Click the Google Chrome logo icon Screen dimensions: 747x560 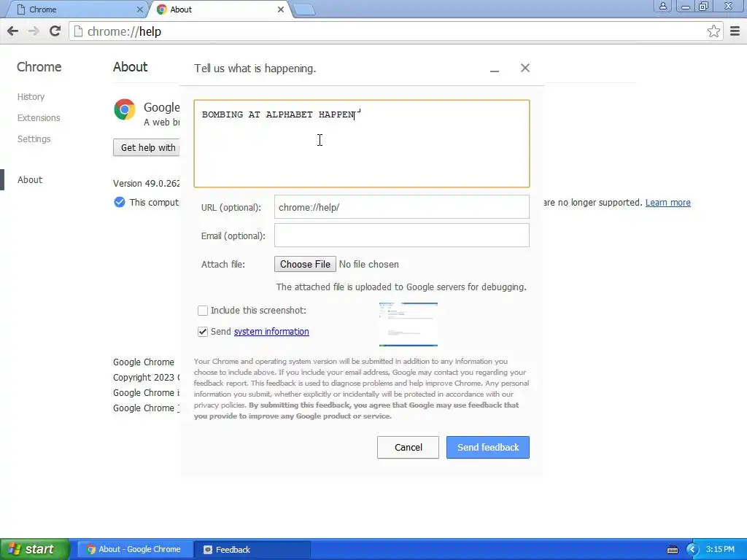[x=125, y=109]
